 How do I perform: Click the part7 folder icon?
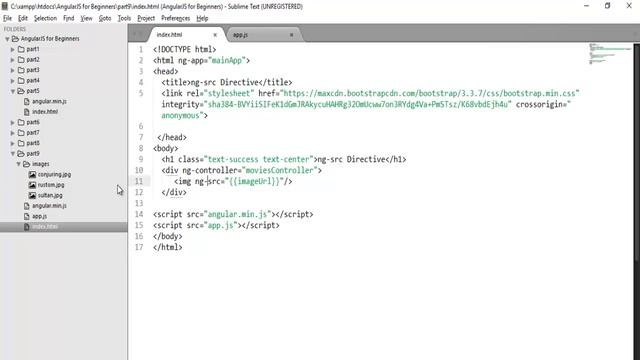(21, 133)
